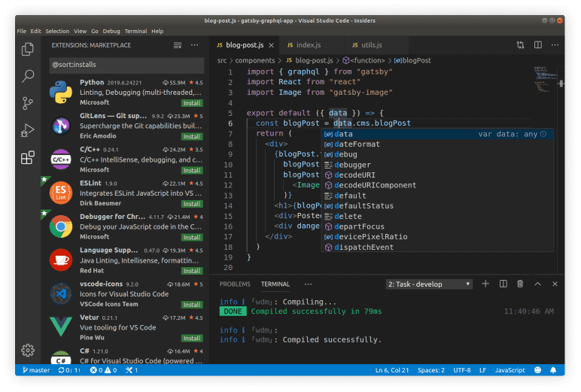Open the Search view in activity bar
Viewport: 581px width, 392px height.
tap(28, 76)
